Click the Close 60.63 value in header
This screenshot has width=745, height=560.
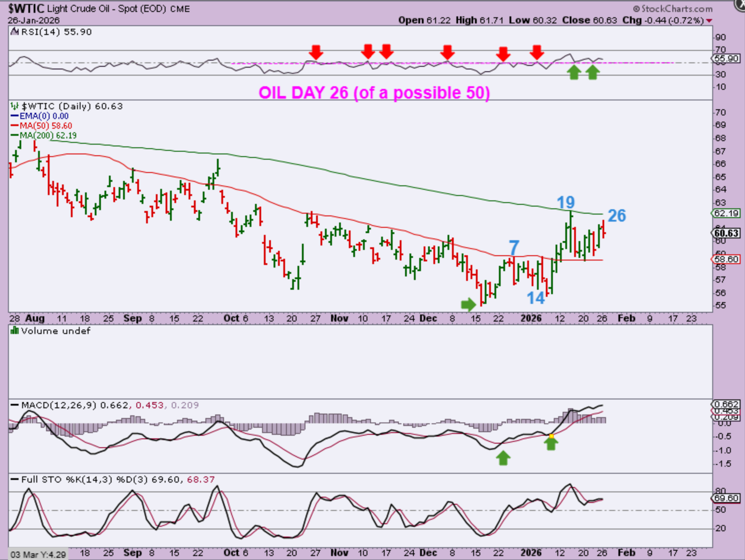coord(589,20)
